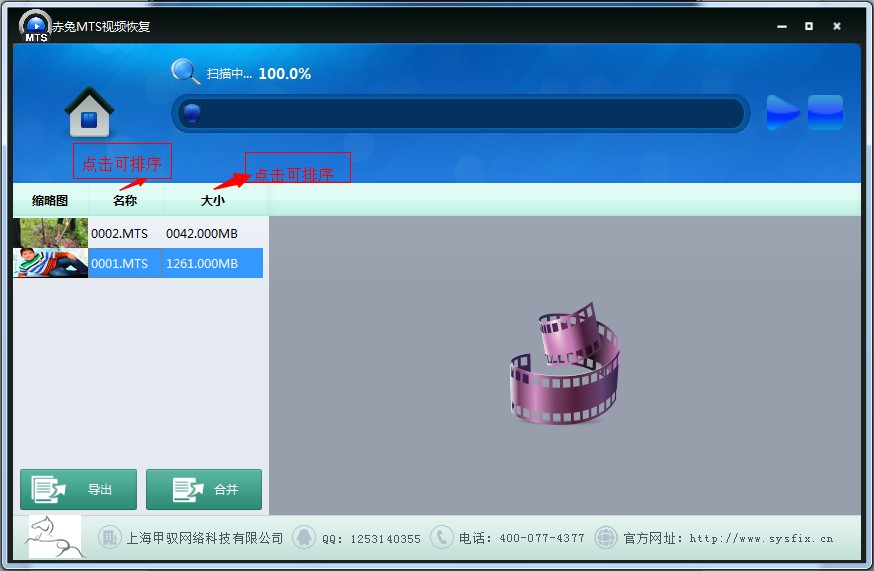Image resolution: width=874 pixels, height=571 pixels.
Task: Click the magnifier scan icon
Action: pyautogui.click(x=185, y=72)
